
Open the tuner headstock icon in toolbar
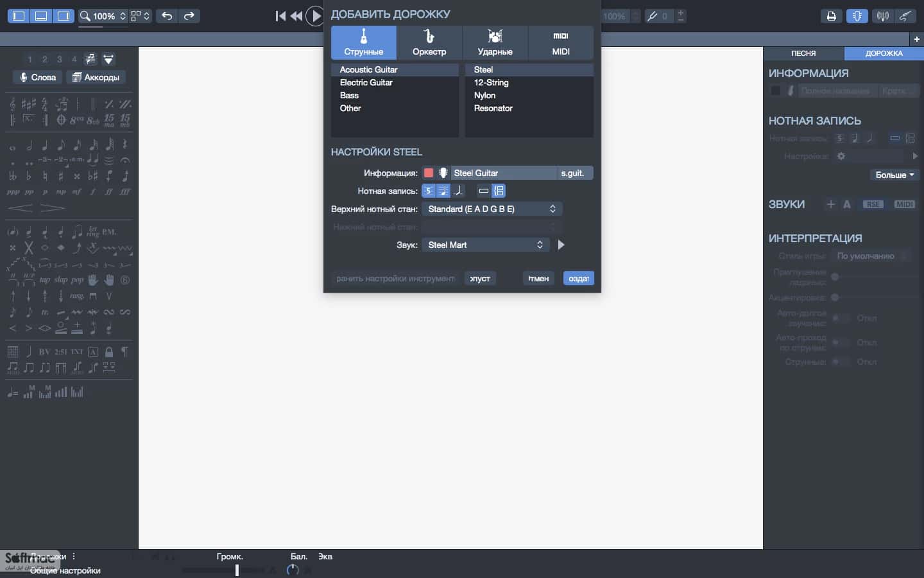coord(857,16)
